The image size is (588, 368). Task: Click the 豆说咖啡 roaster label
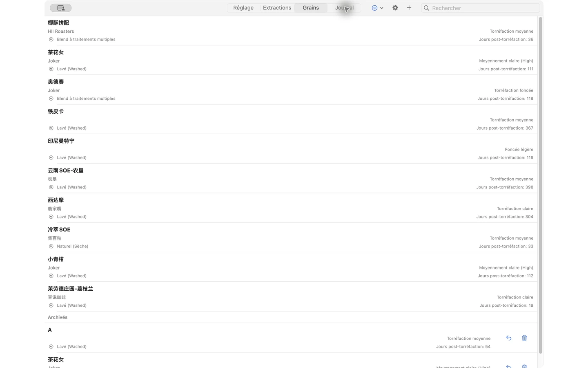tap(57, 298)
